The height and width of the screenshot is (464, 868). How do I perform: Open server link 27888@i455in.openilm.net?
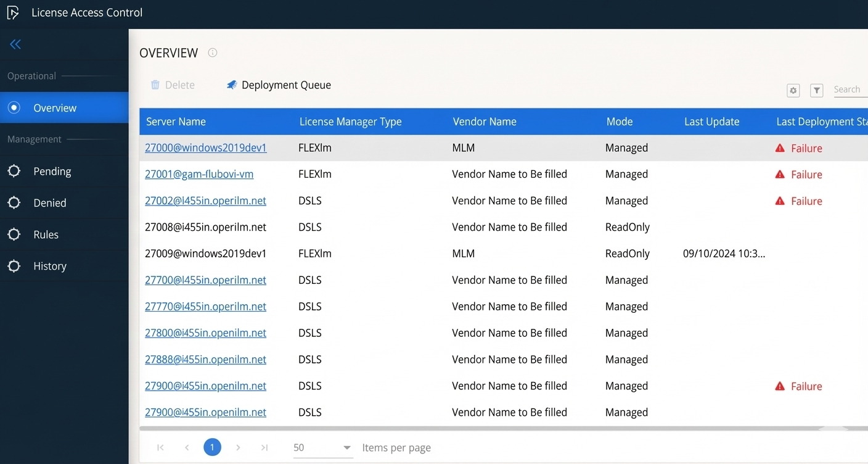click(206, 360)
